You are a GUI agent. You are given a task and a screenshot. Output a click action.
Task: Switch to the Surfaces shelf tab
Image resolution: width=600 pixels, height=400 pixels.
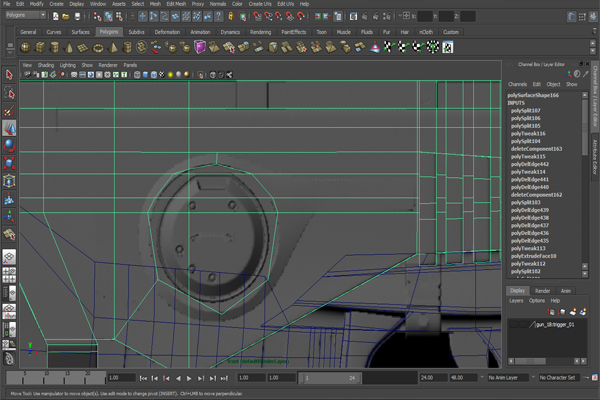[80, 32]
